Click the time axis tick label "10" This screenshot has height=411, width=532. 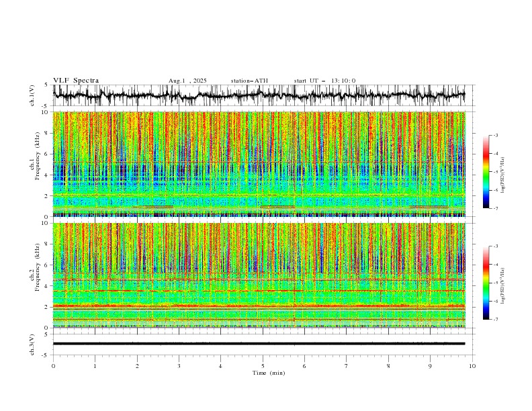[472, 366]
